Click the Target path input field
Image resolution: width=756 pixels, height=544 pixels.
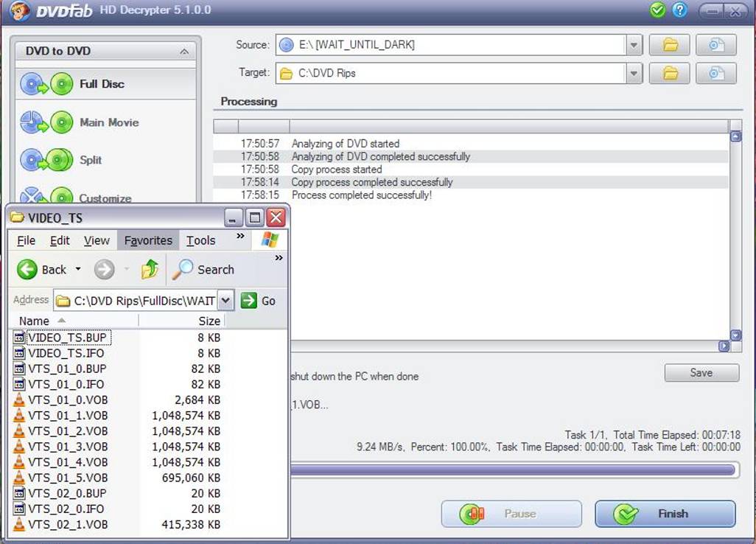coord(451,73)
